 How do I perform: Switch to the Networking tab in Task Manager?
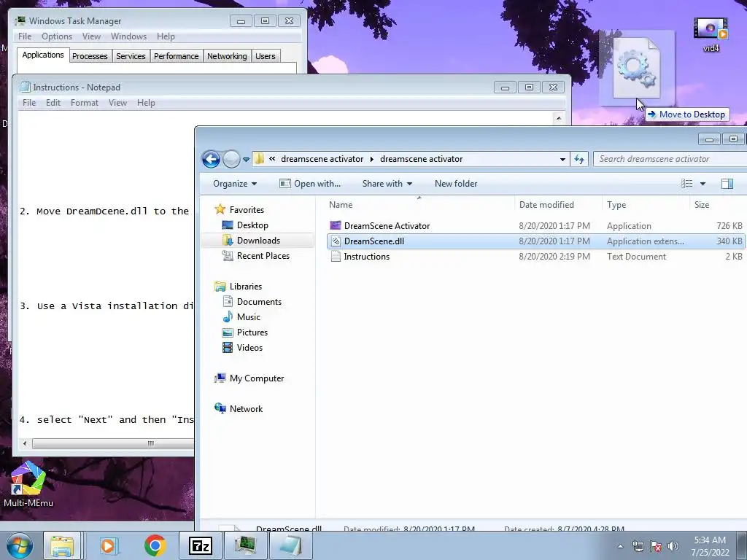point(227,56)
